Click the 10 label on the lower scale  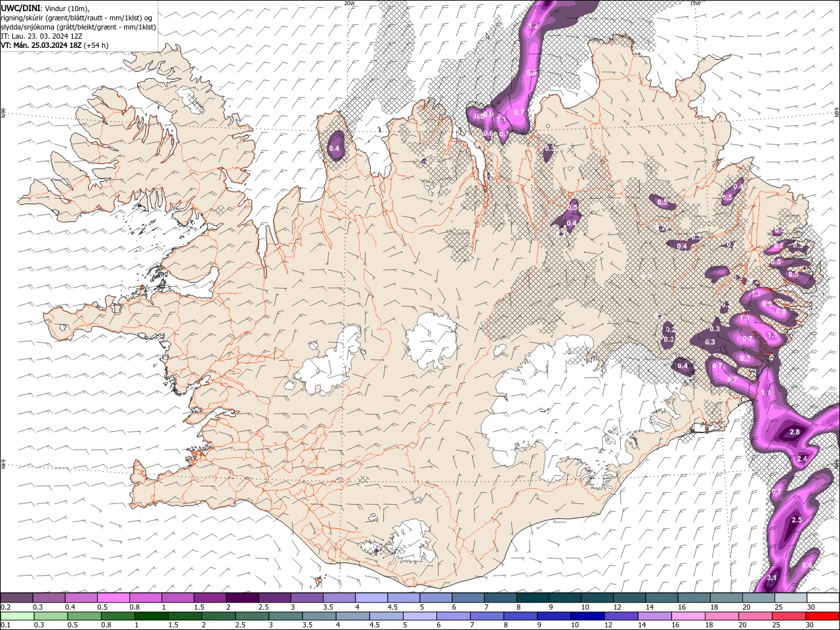pos(574,625)
